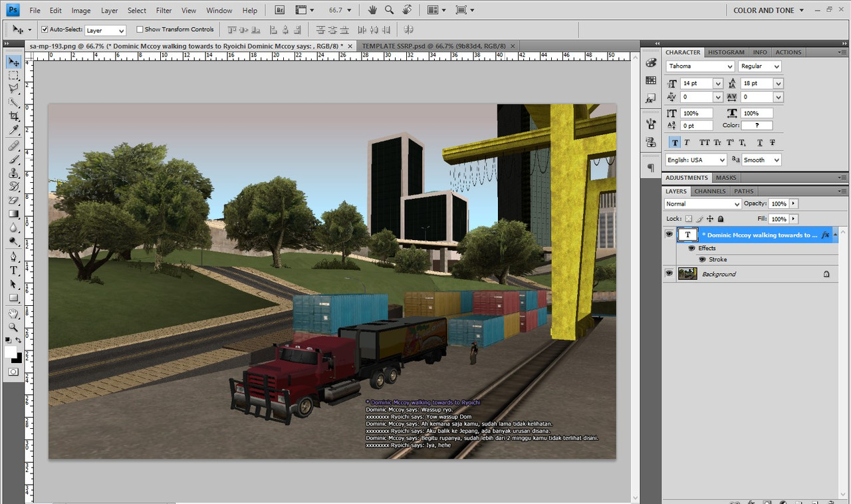This screenshot has width=851, height=504.
Task: Open the Window menu
Action: [219, 11]
